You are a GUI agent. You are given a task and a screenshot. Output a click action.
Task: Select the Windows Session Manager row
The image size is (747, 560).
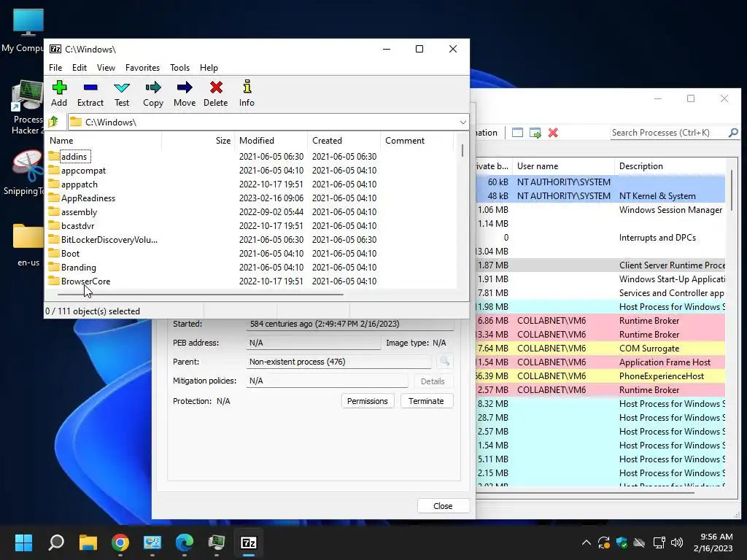(x=600, y=209)
